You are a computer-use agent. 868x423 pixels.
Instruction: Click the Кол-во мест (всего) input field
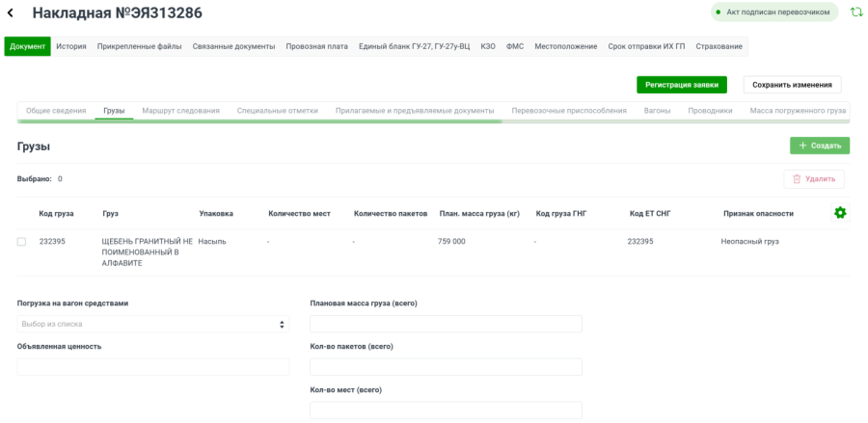446,410
